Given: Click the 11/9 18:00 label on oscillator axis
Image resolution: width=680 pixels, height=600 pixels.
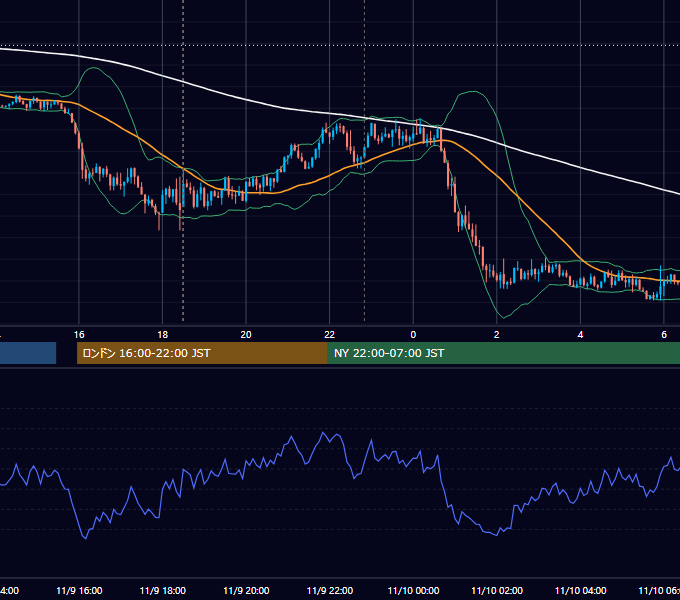Looking at the screenshot, I should (x=163, y=590).
